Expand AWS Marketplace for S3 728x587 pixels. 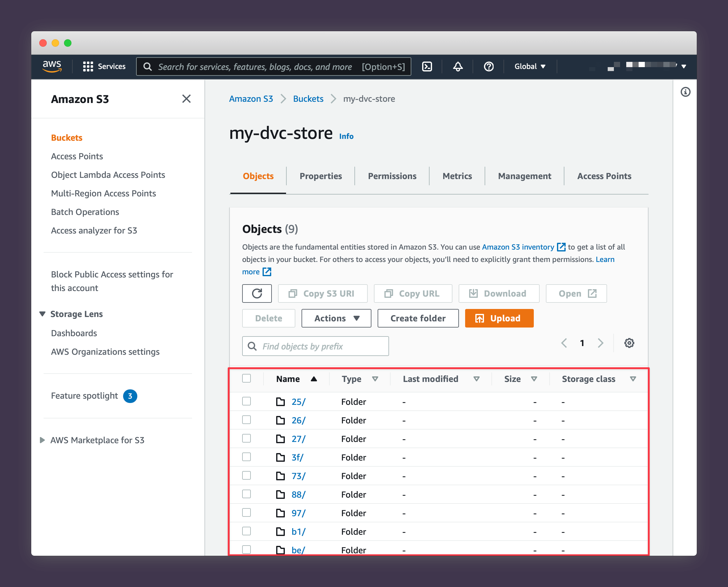click(42, 440)
